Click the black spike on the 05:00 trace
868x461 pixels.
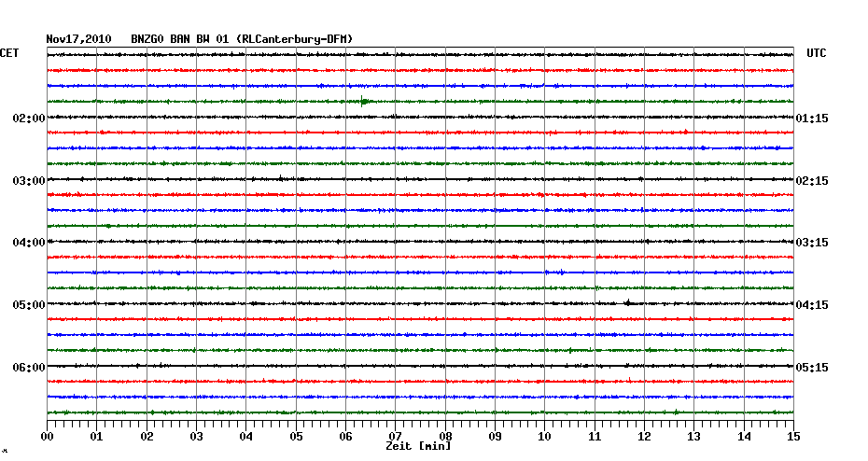(628, 302)
